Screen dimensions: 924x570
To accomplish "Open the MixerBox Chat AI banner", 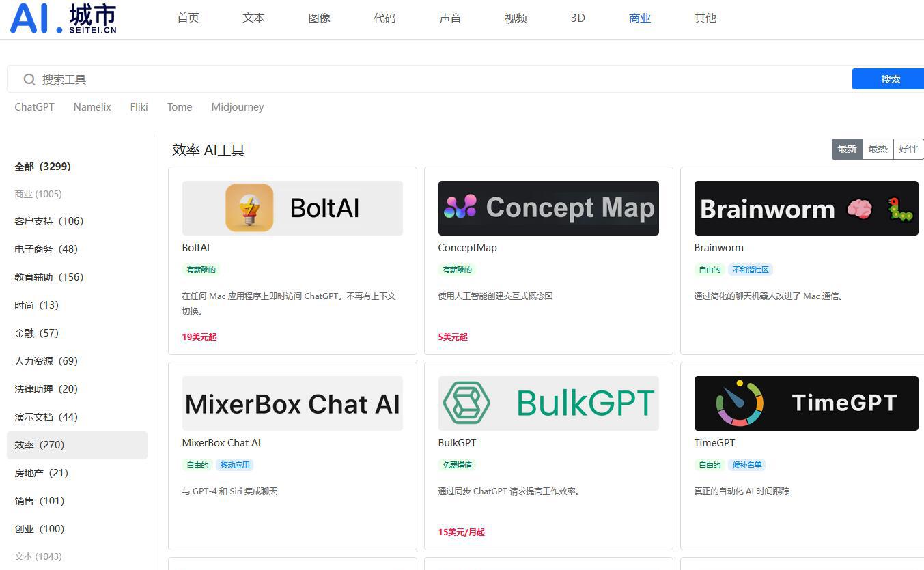I will tap(292, 403).
